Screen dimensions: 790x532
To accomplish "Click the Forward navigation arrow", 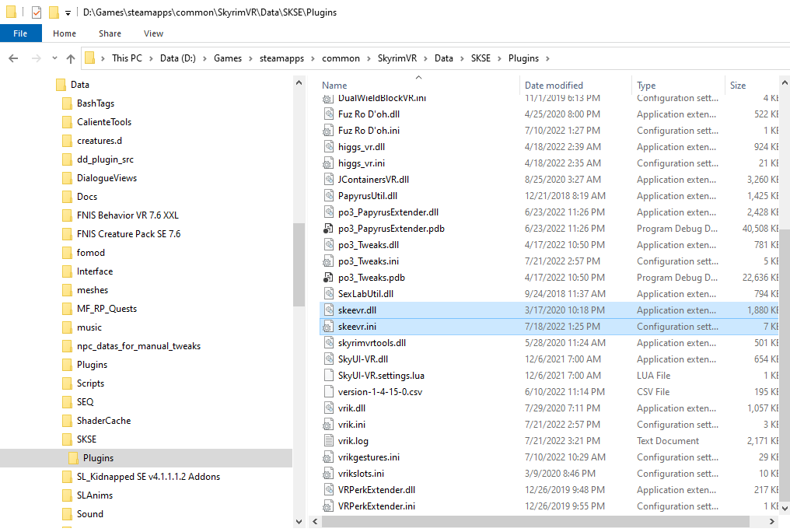I will coord(37,58).
